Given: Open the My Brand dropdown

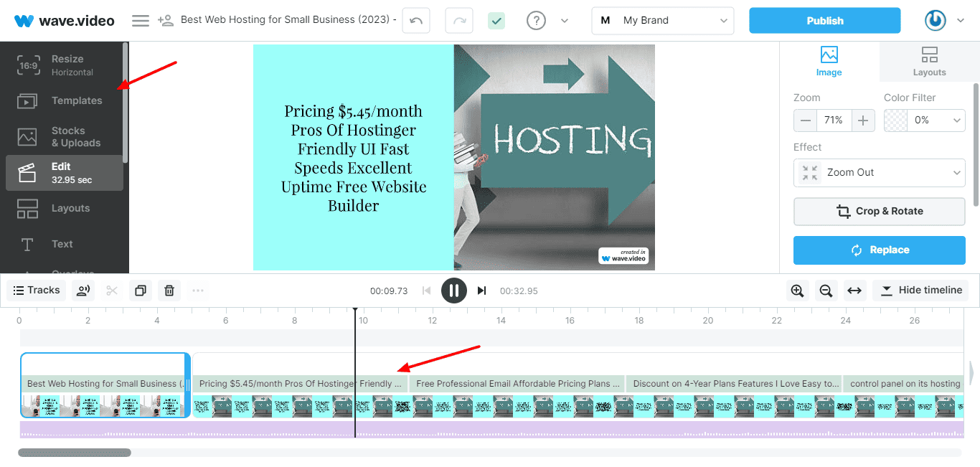Looking at the screenshot, I should point(663,21).
